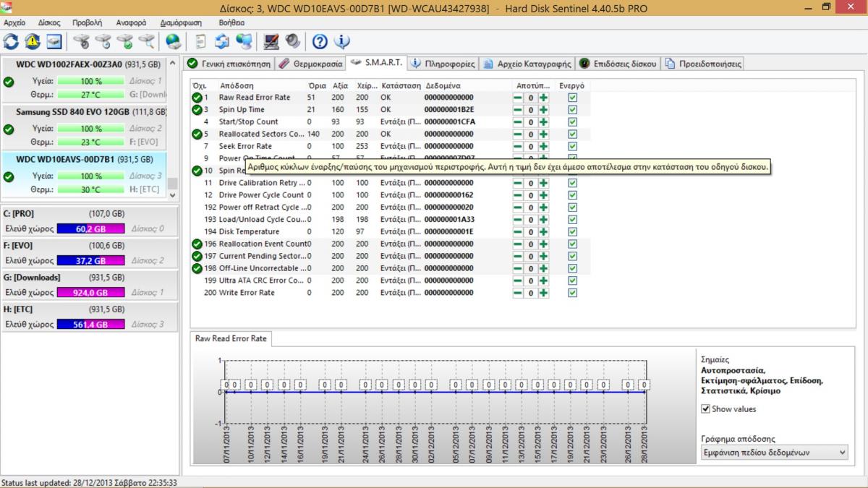Click the green check icon beside Spin Up Time

click(x=197, y=110)
